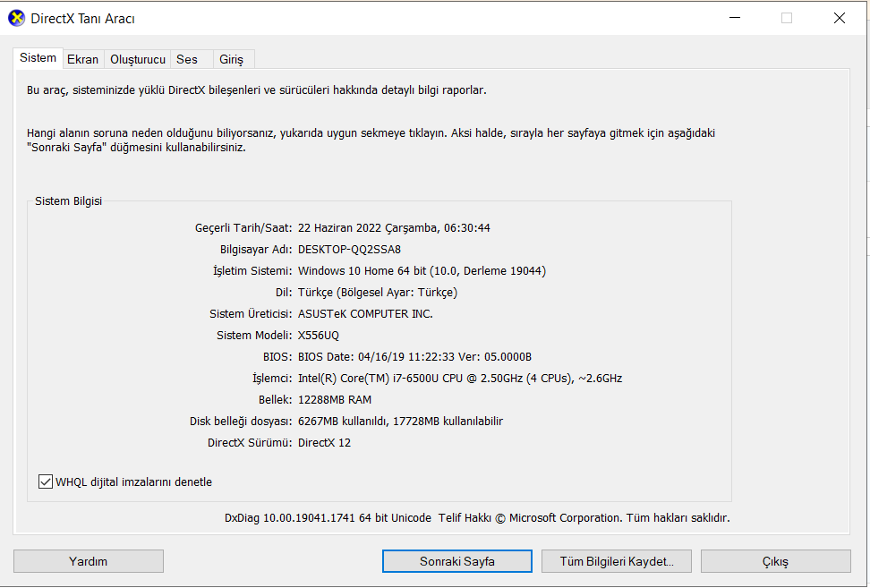Click the Bellek label

point(275,400)
